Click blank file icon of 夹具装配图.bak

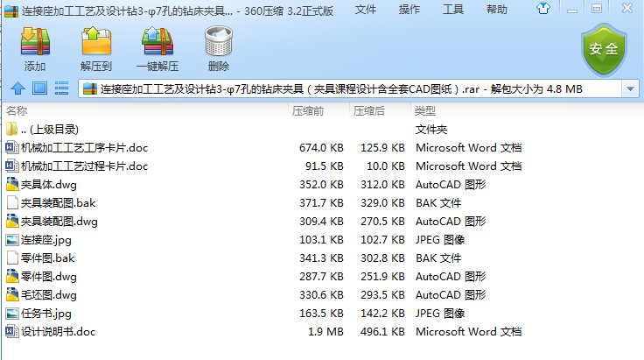[12, 202]
